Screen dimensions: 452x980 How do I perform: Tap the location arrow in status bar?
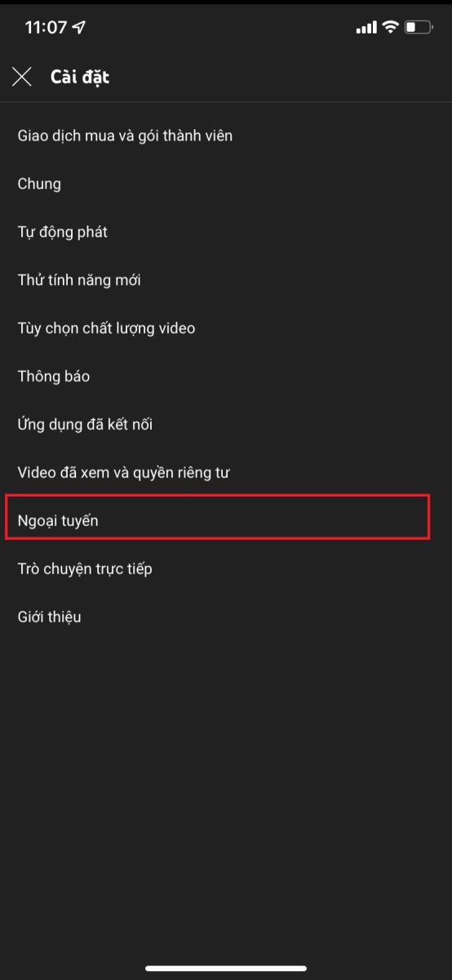pyautogui.click(x=79, y=28)
